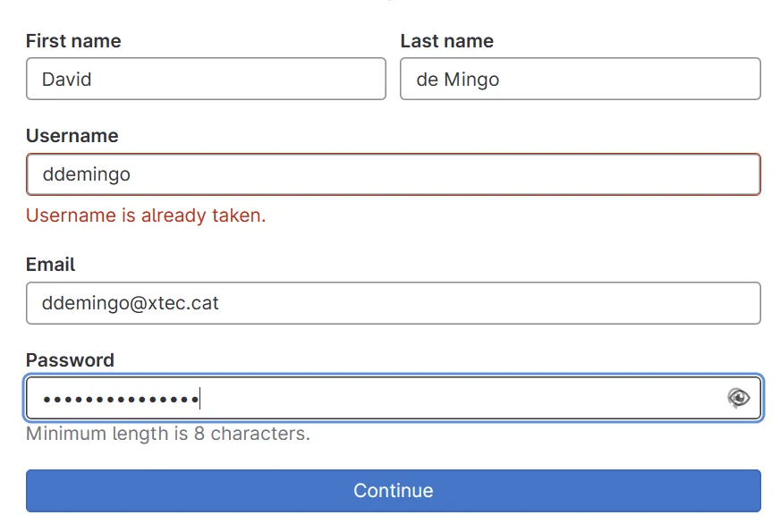Click the "Minimum length is 8 characters." hint
Screen dimensions: 780x532
[x=168, y=435]
